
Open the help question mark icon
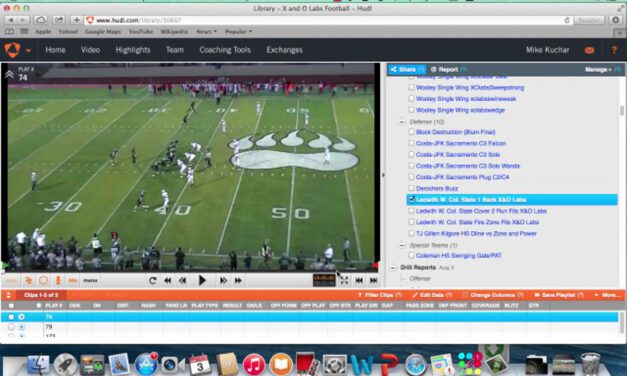click(x=614, y=50)
